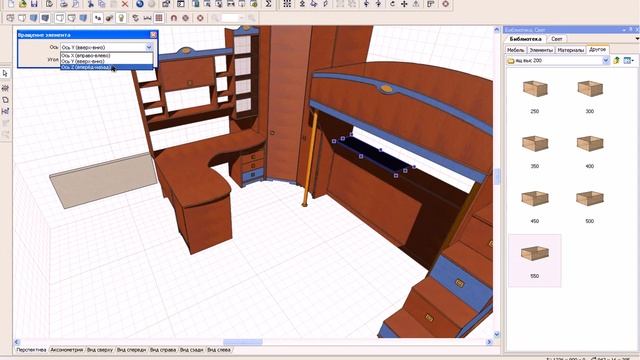
Task: Click the dimension measure icon
Action: (x=147, y=18)
